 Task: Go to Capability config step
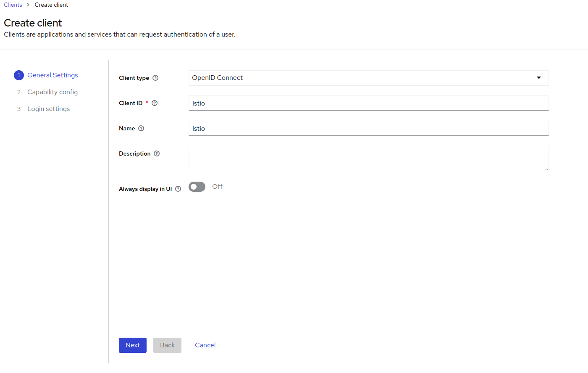(52, 92)
